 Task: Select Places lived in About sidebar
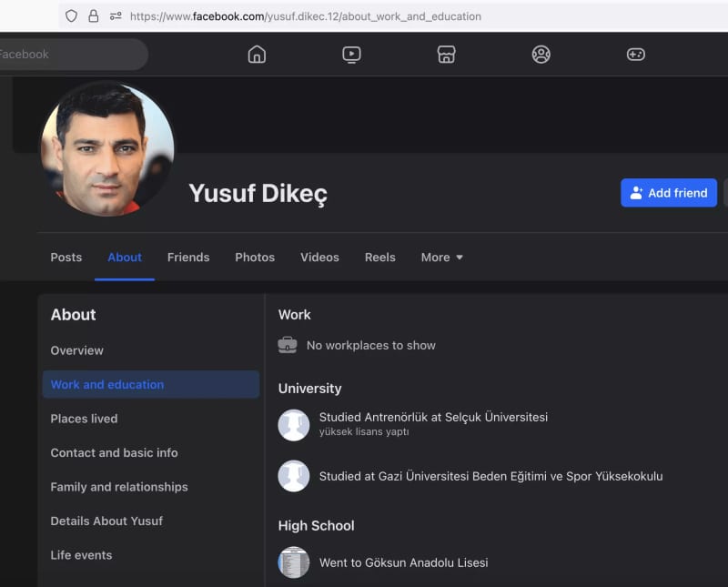tap(84, 419)
